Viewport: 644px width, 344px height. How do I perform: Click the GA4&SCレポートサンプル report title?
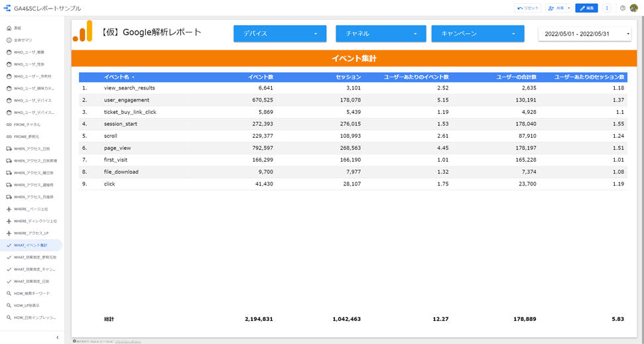48,8
